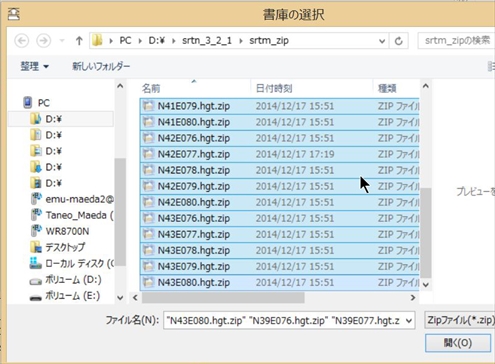The image size is (495, 364).
Task: Sort files by the 名前 column
Action: [151, 88]
